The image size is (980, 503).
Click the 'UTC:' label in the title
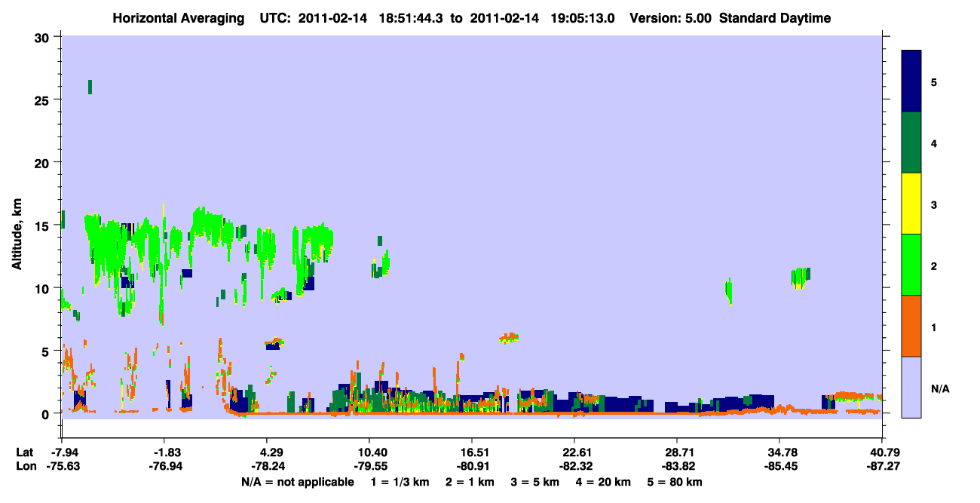(274, 18)
